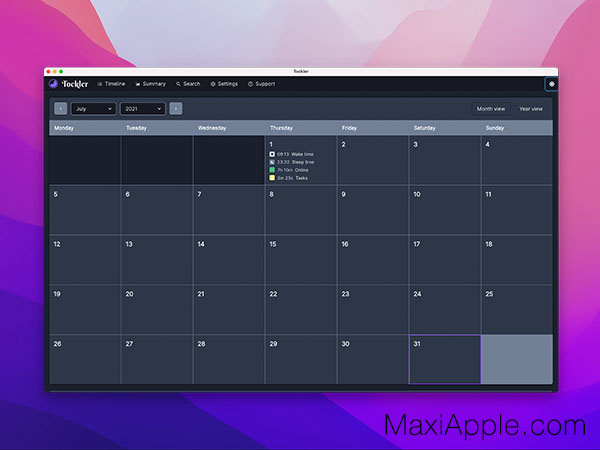Click the Wednesday column header
This screenshot has height=450, width=600.
[228, 128]
